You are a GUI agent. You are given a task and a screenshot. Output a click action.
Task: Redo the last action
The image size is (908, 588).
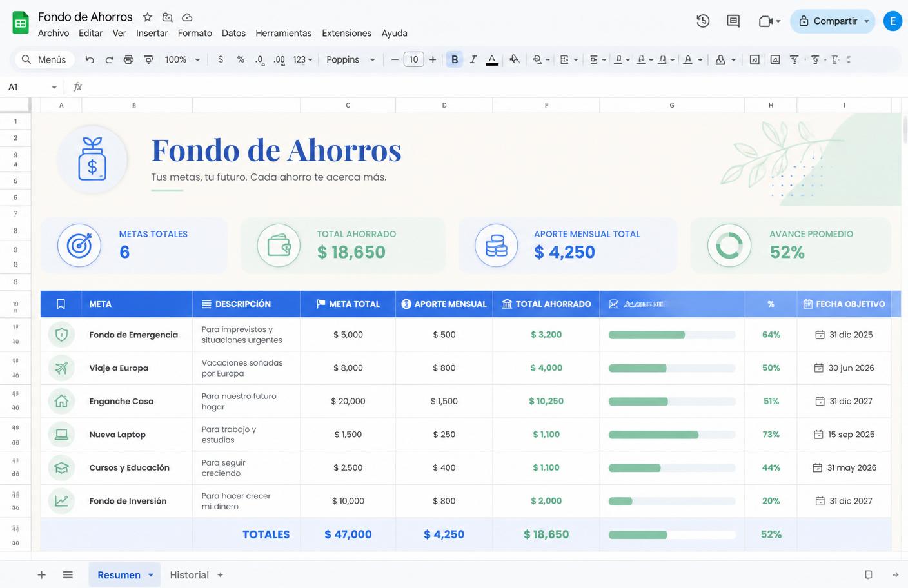(109, 59)
